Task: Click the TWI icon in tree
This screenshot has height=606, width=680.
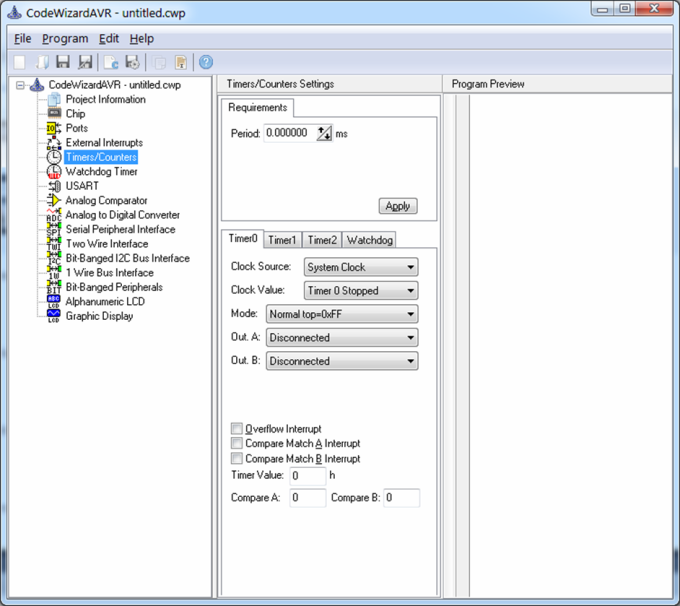Action: click(54, 244)
